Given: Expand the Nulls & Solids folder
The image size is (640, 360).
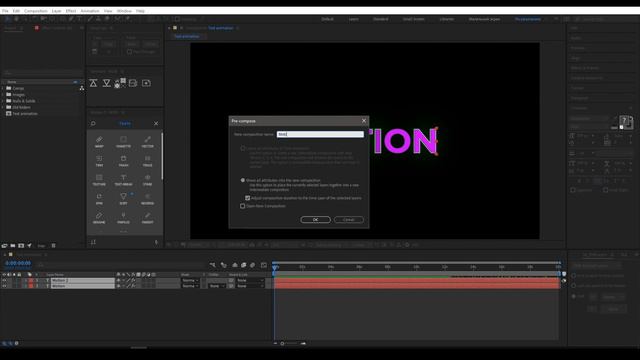Looking at the screenshot, I should [3, 101].
